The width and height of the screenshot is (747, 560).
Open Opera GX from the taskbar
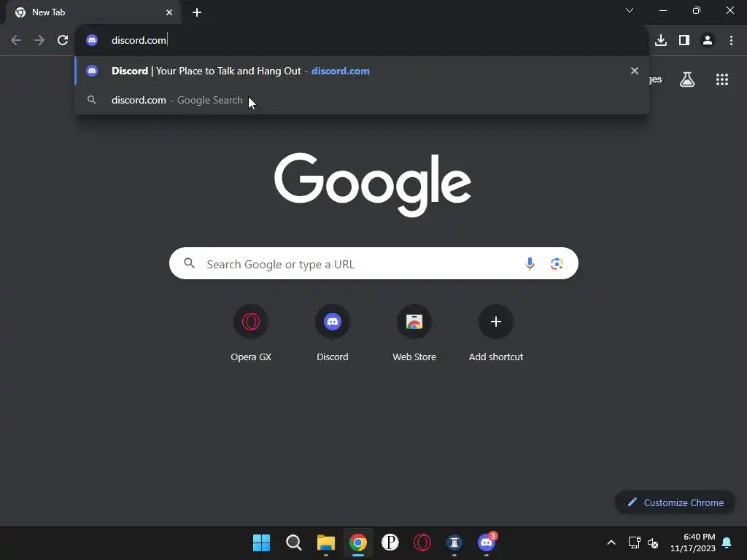422,542
